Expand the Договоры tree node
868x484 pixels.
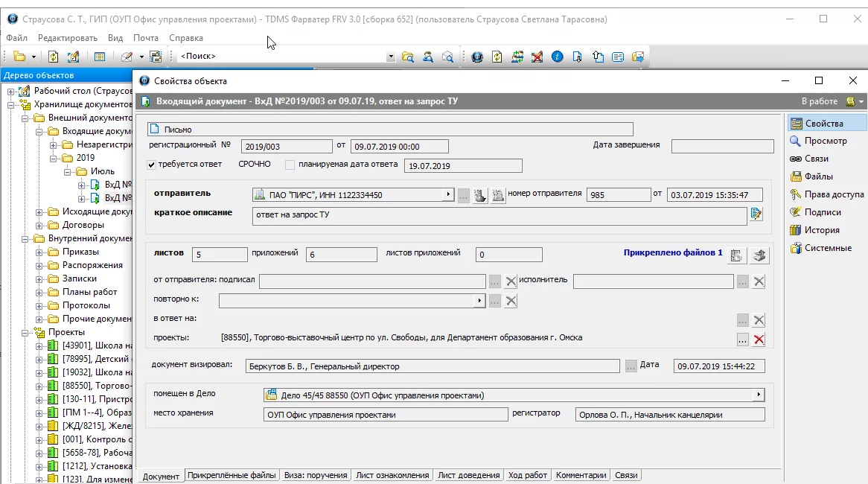pos(39,226)
